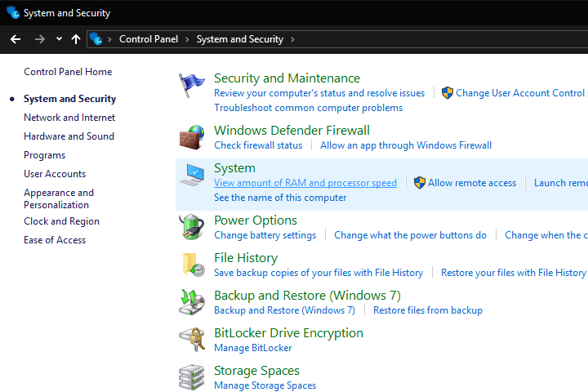Image resolution: width=588 pixels, height=392 pixels.
Task: Select System and Security in sidebar
Action: click(x=69, y=99)
